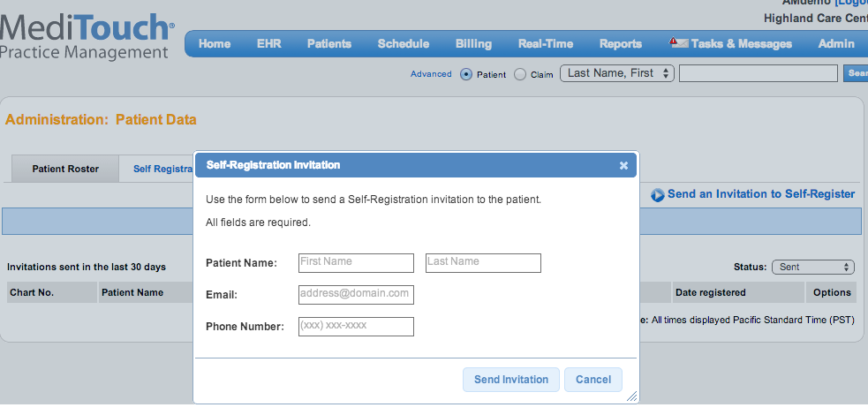Switch to the Patient Roster tab
This screenshot has width=868, height=415.
pyautogui.click(x=65, y=169)
